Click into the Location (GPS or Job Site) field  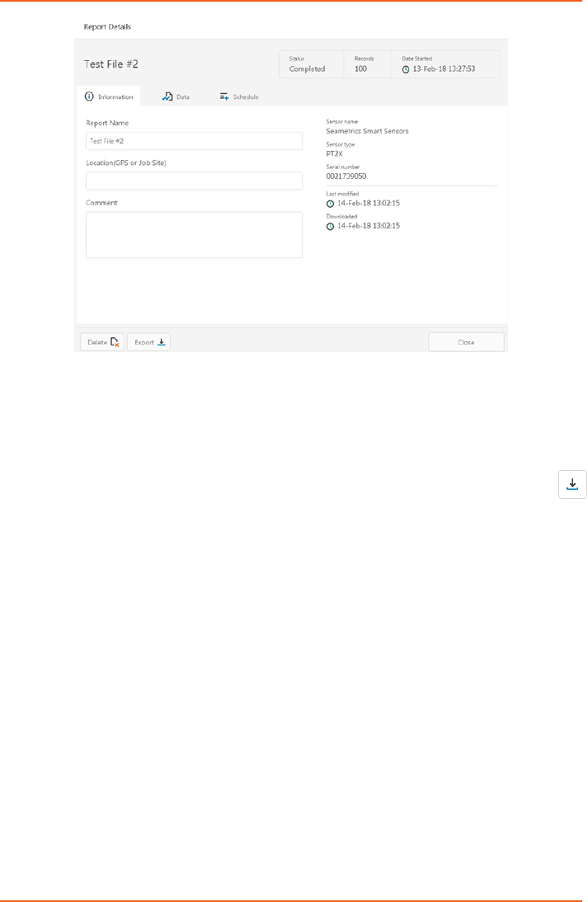194,181
